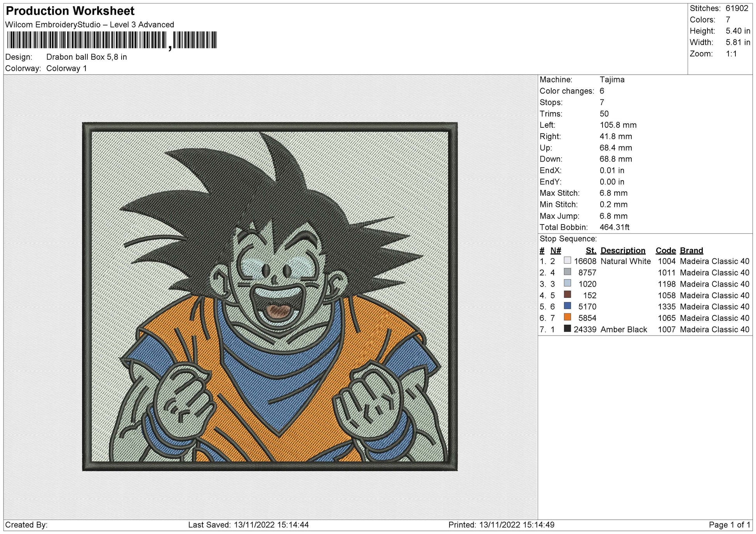Image resolution: width=756 pixels, height=534 pixels.
Task: Click the Description column header
Action: point(623,250)
